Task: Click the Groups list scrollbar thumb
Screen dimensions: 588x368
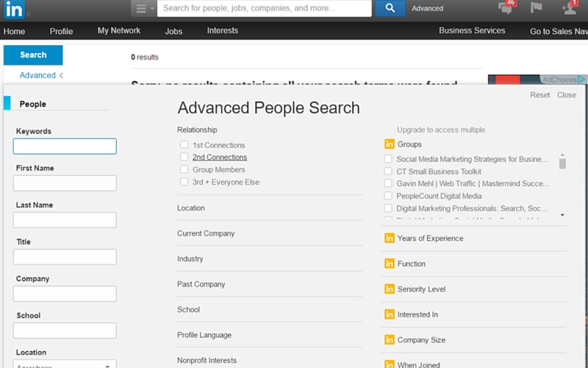Action: tap(562, 163)
